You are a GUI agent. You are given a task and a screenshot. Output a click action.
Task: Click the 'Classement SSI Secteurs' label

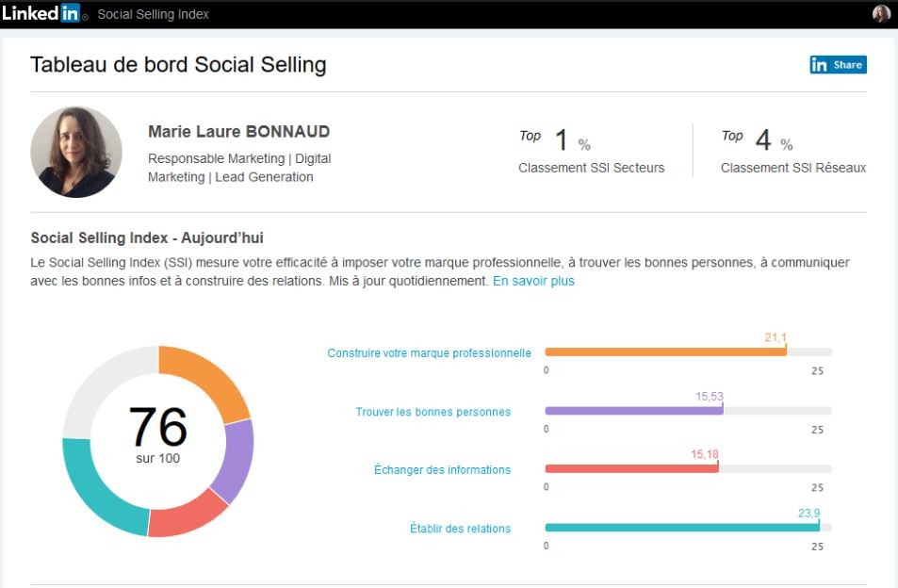[x=592, y=168]
